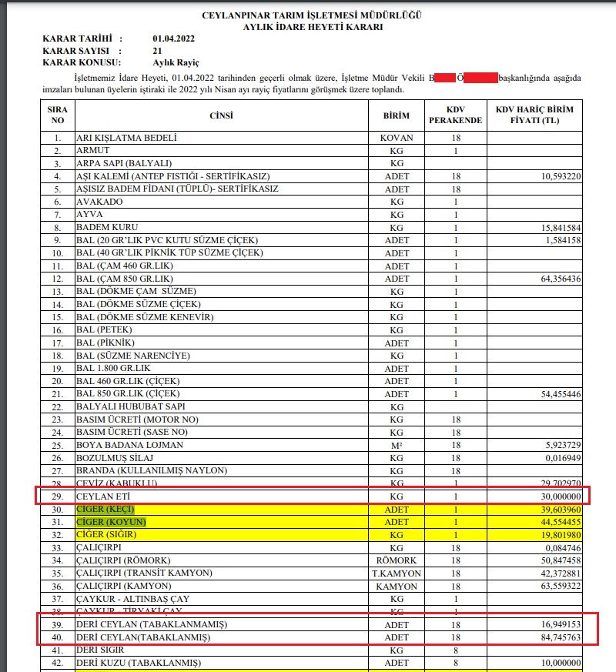Click the 'DERİ CEYLAN (TABAKLANMAMIŞ)' cell
This screenshot has height=672, width=616.
click(x=152, y=624)
